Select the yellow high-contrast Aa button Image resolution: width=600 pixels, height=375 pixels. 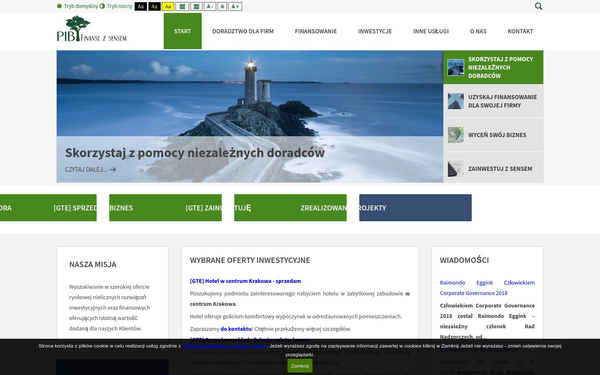pos(168,7)
